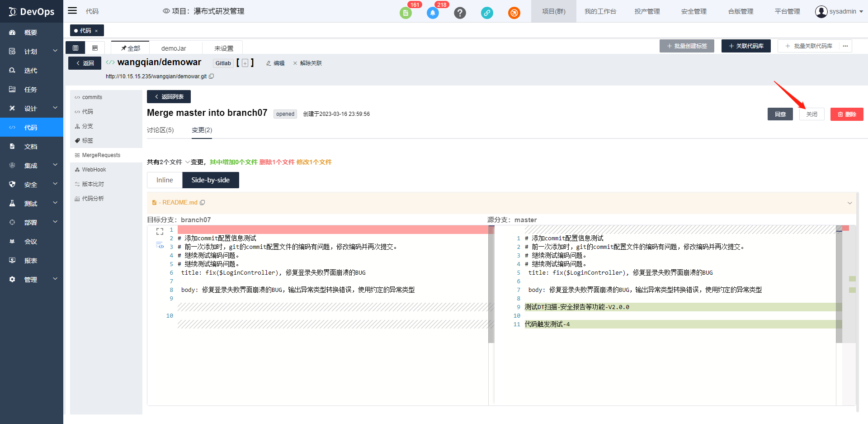This screenshot has width=868, height=424.
Task: Close the 代码 page tab
Action: click(x=96, y=31)
